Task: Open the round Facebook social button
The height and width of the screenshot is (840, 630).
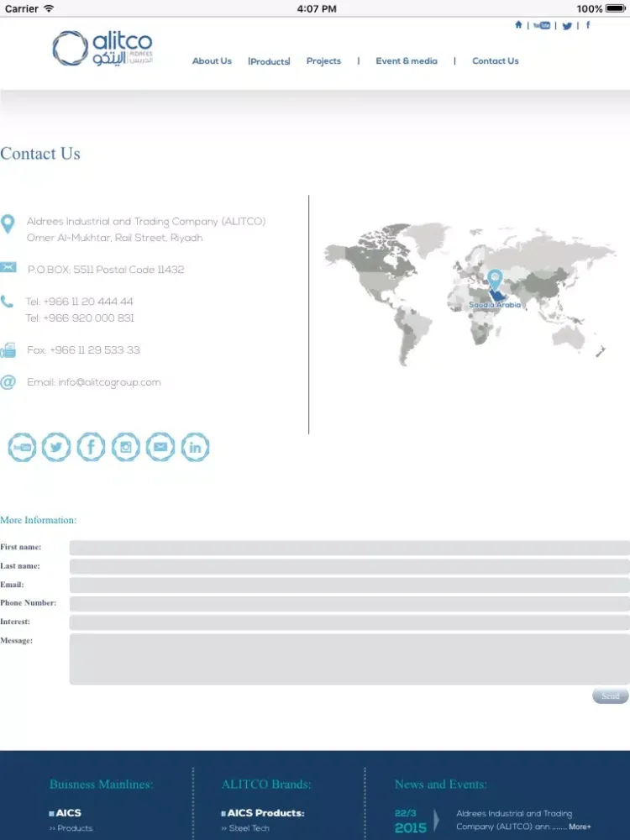Action: tap(91, 447)
